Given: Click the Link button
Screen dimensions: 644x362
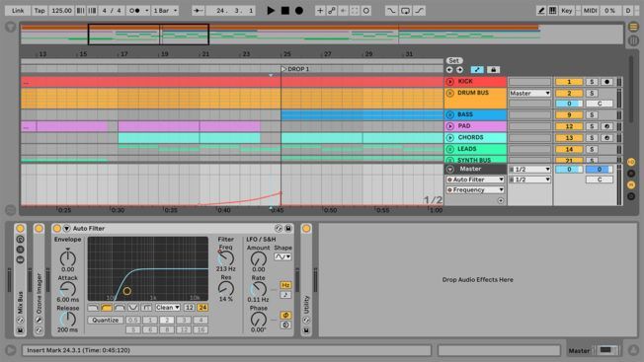Looking at the screenshot, I should click(17, 11).
